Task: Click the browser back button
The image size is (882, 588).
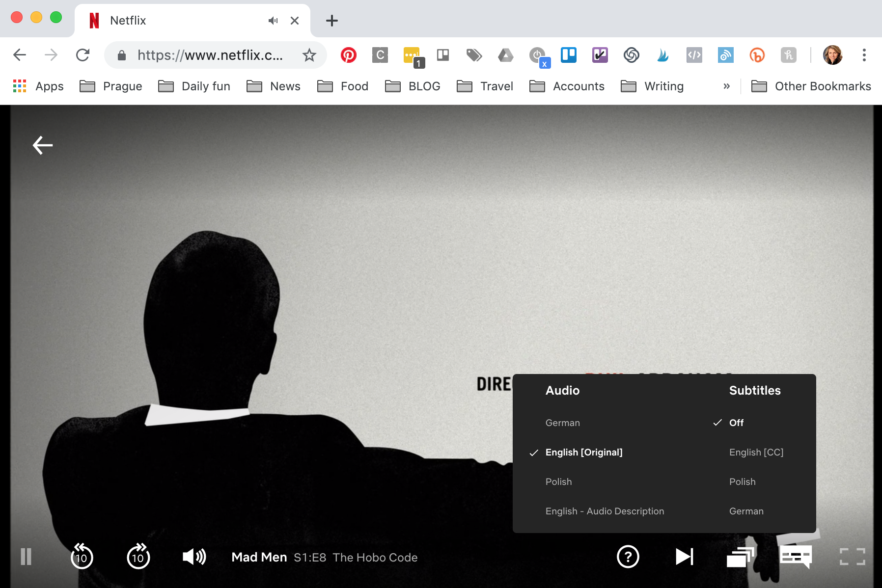Action: point(20,55)
